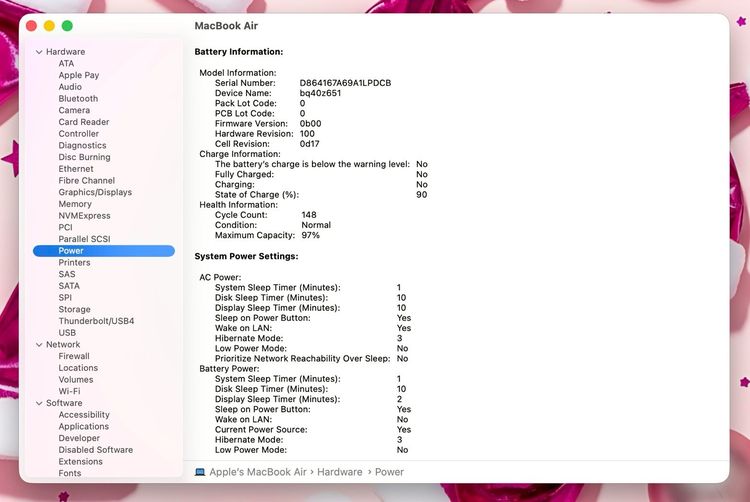Select Printers in the sidebar
This screenshot has width=750, height=502.
(74, 262)
